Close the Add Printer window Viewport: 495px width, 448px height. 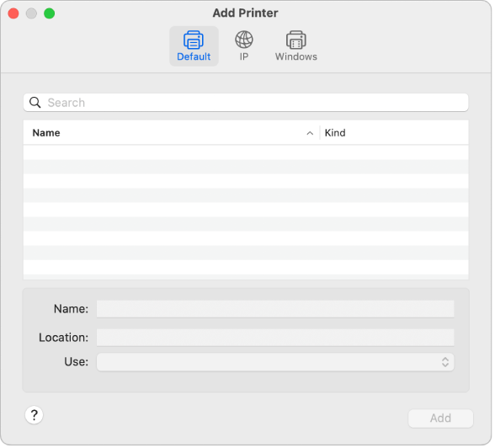tap(13, 13)
